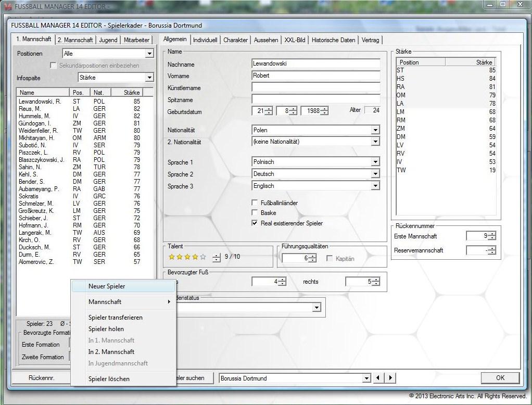Expand the Mannschaft submenu
532x405 pixels.
pos(123,301)
